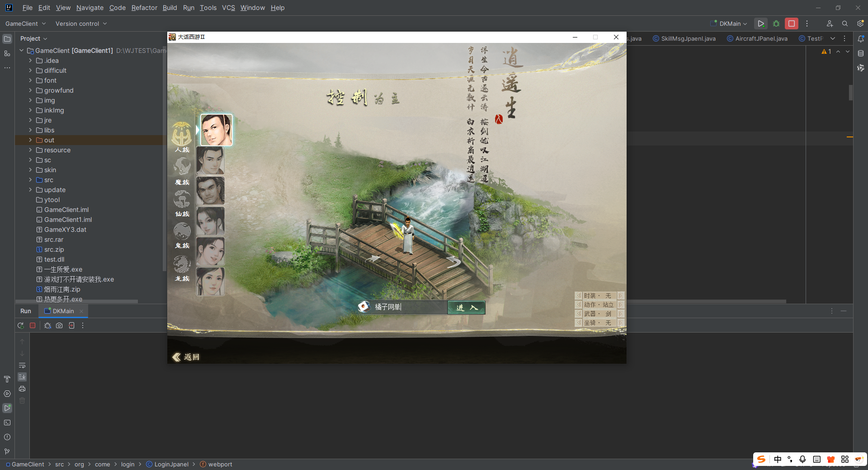Image resolution: width=868 pixels, height=470 pixels.
Task: Open Structure tool window icon in left stripe
Action: [7, 53]
